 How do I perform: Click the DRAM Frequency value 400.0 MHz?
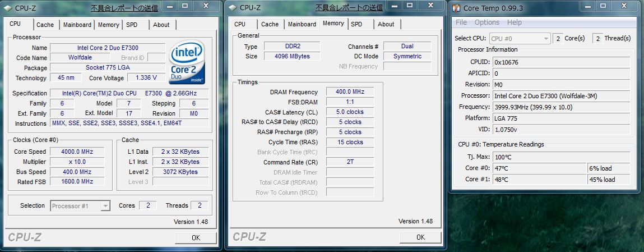coord(350,91)
